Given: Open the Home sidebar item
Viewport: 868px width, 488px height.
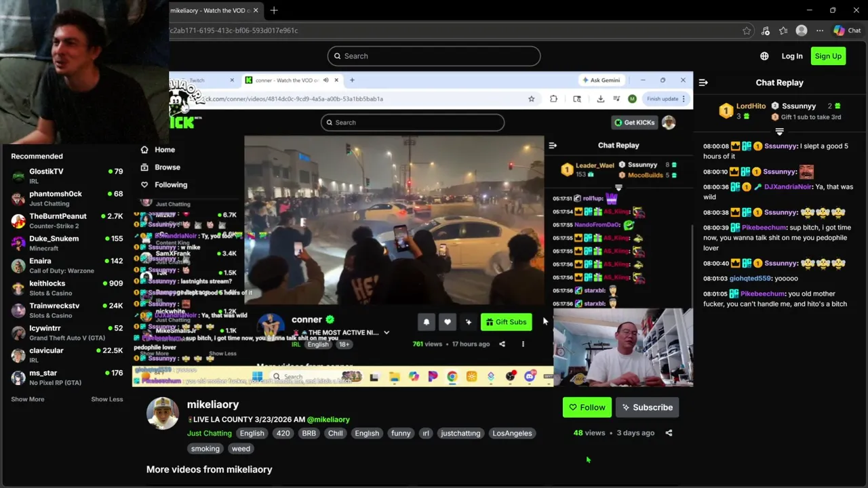Looking at the screenshot, I should (x=158, y=150).
